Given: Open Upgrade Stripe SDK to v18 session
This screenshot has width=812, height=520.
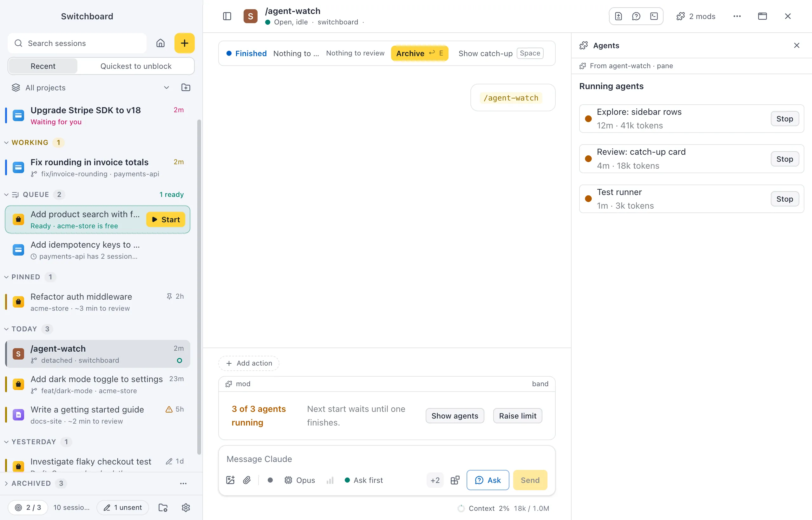Looking at the screenshot, I should pos(98,115).
